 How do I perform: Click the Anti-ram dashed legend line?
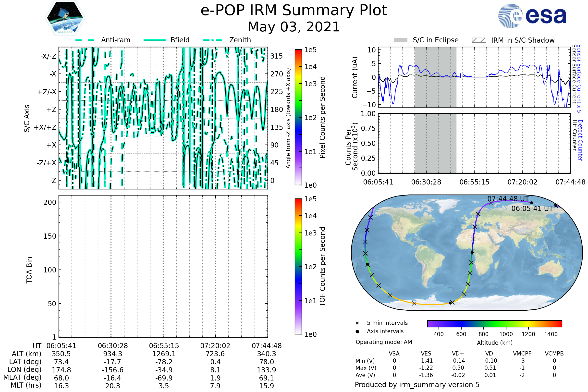85,40
